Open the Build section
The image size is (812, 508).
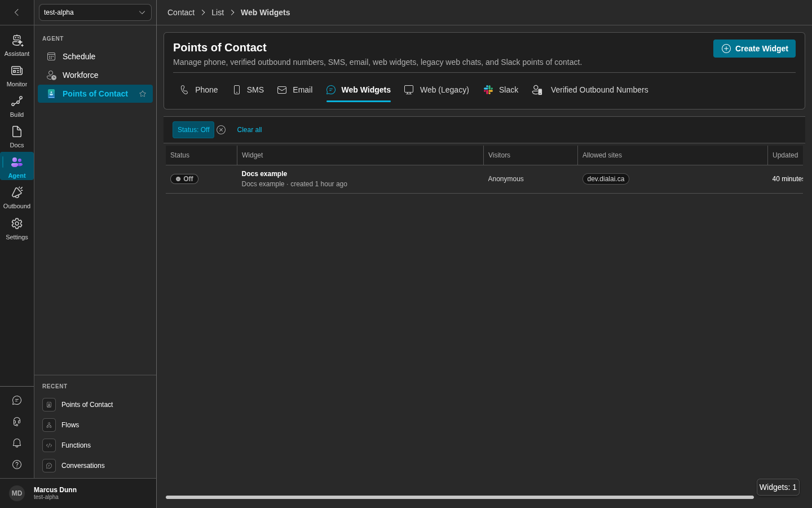click(17, 107)
